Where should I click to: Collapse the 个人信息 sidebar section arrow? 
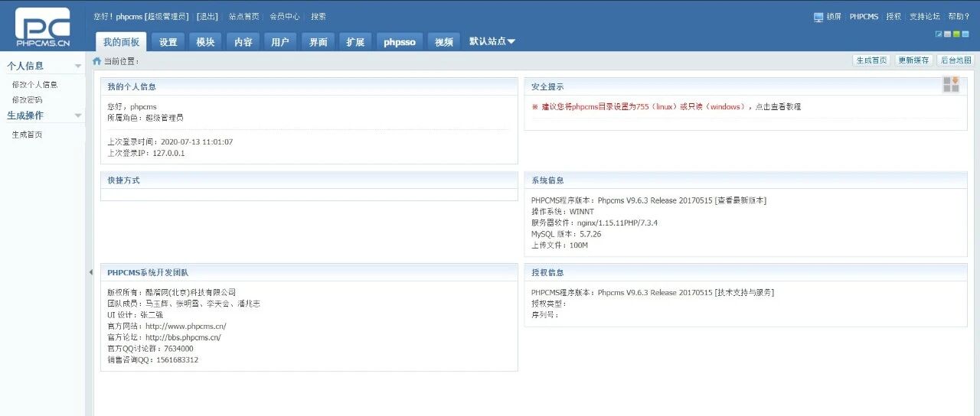[77, 67]
